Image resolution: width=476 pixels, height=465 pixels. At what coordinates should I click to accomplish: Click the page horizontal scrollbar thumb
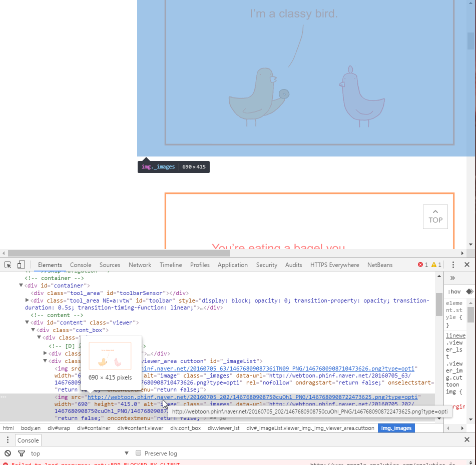[119, 253]
